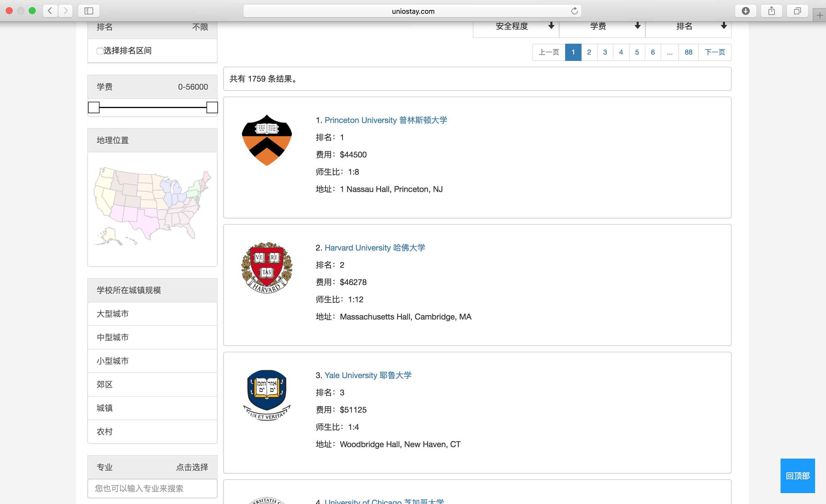Check the 选择排名区间 checkbox
Screen dimensions: 826x504
coord(100,51)
